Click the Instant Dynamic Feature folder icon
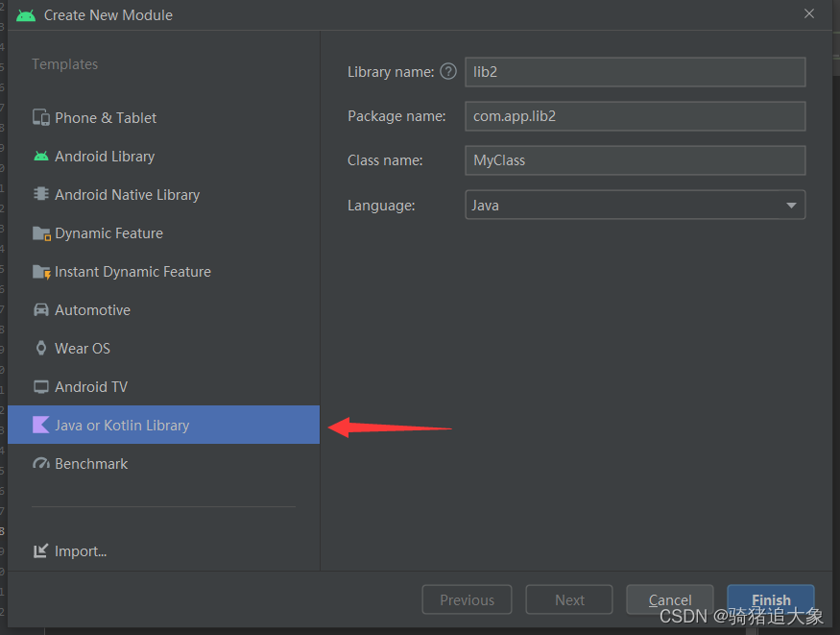 tap(42, 272)
